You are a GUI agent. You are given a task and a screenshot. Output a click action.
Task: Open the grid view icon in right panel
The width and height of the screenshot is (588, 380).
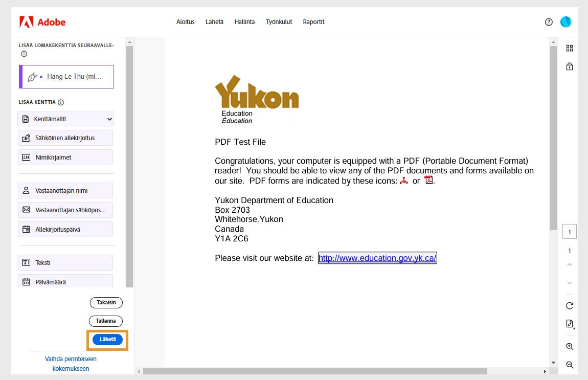click(570, 48)
